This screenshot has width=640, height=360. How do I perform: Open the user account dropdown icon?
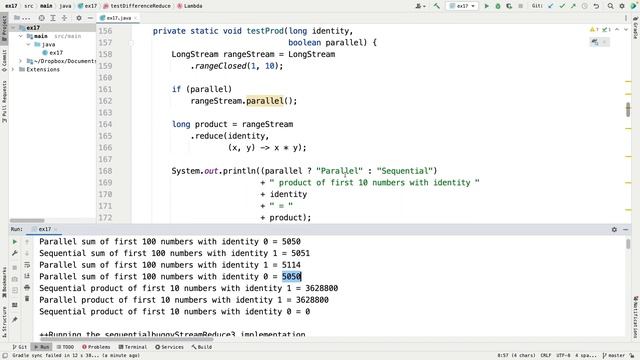pyautogui.click(x=420, y=6)
